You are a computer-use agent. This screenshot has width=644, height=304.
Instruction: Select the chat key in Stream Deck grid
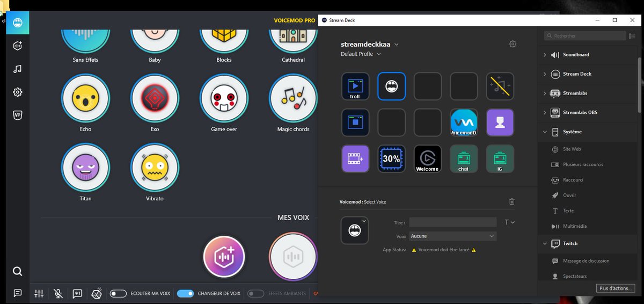(464, 158)
